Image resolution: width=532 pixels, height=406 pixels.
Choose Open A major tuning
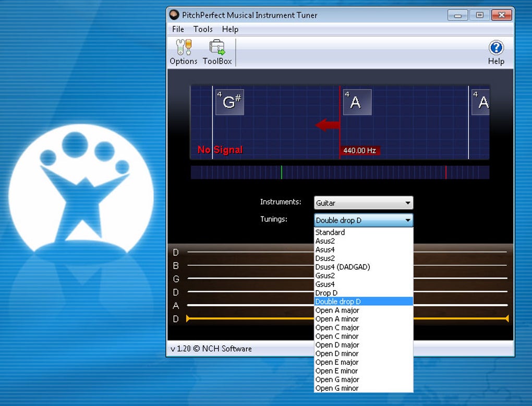coord(364,311)
